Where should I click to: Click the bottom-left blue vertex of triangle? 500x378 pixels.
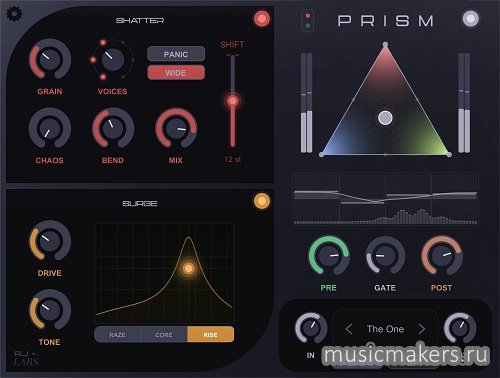coord(321,154)
